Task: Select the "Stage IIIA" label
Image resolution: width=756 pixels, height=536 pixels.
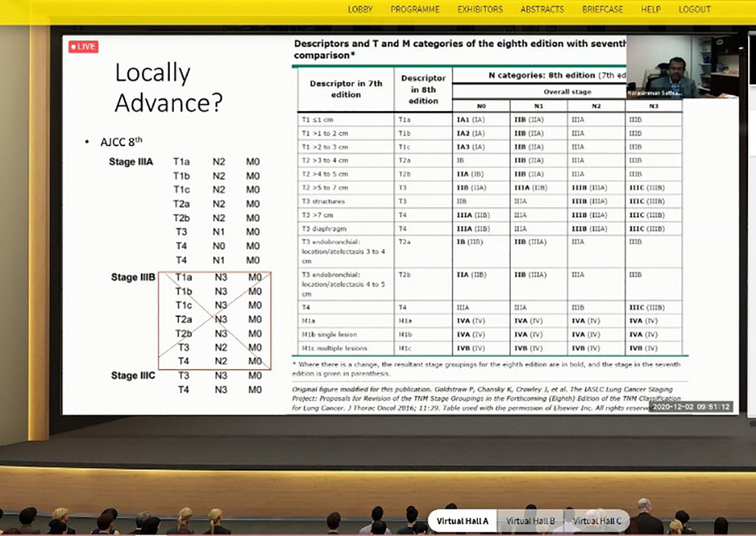Action: click(132, 162)
